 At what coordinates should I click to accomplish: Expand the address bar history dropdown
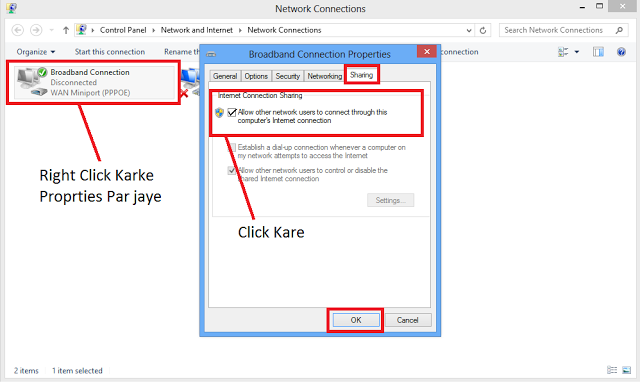[469, 30]
